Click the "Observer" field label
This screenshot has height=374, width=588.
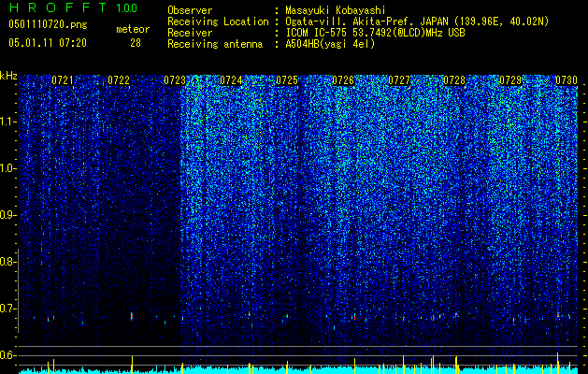click(190, 10)
